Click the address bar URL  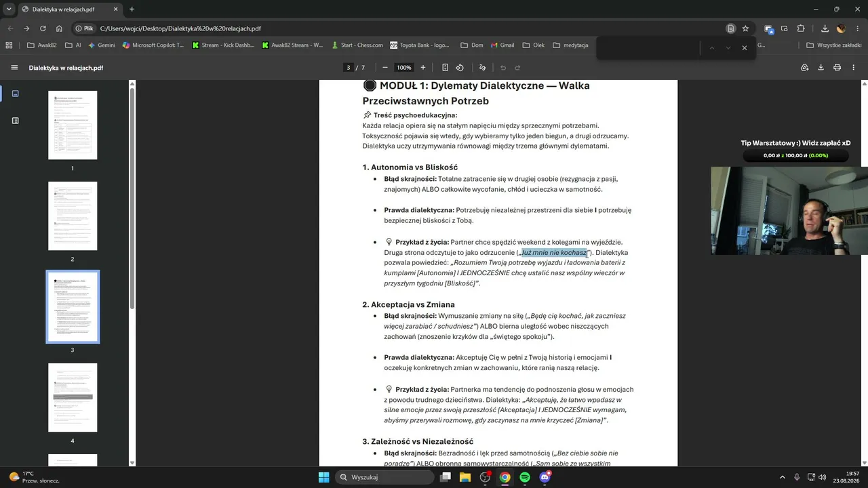pyautogui.click(x=180, y=28)
